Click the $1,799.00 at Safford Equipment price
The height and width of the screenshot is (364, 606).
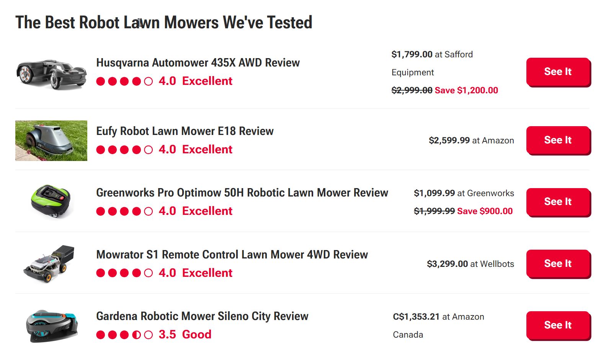click(x=432, y=55)
